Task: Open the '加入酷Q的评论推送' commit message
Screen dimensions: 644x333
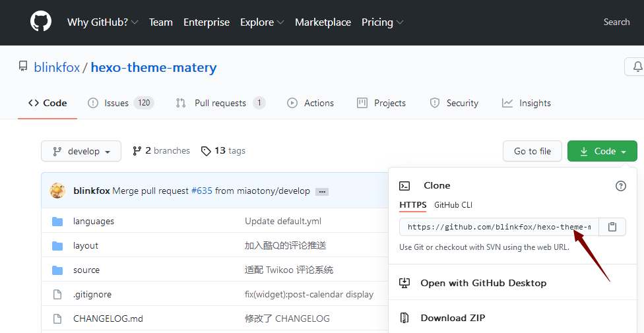Action: click(286, 245)
